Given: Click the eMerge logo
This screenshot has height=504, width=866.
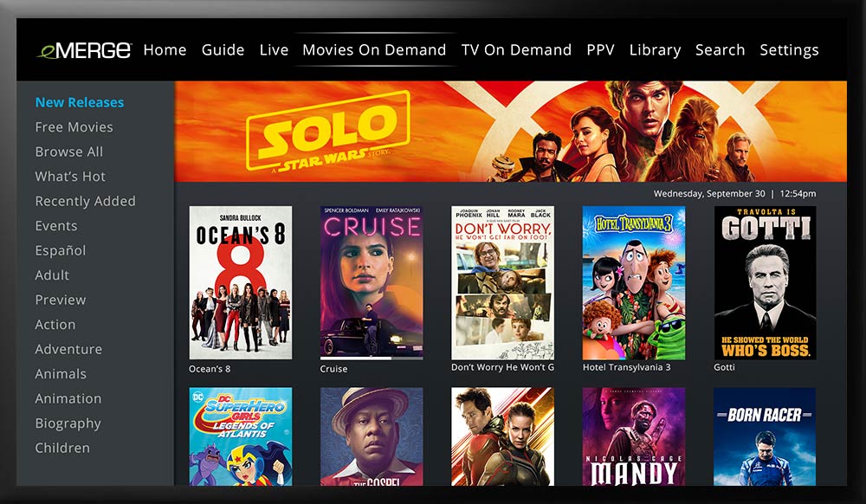Looking at the screenshot, I should click(x=84, y=50).
